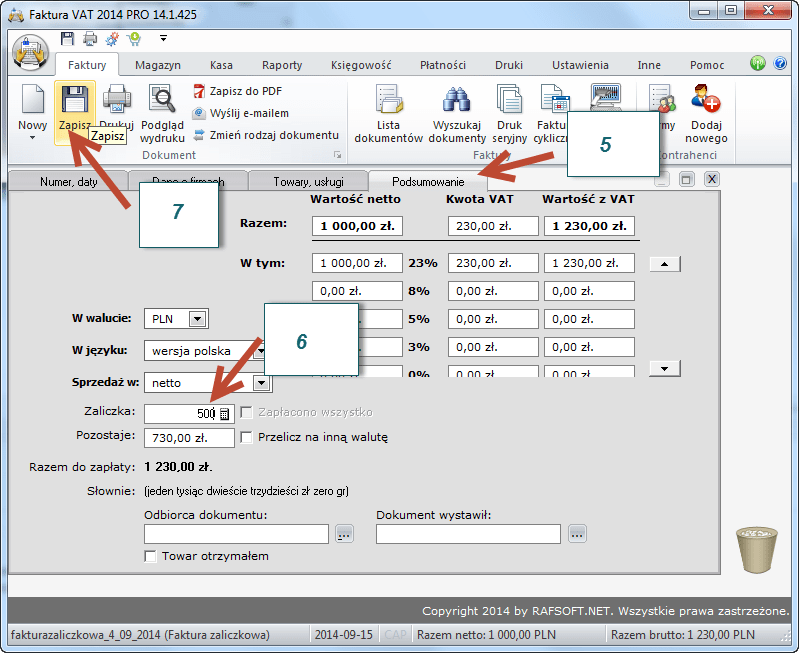
Task: Click the browse button for Odbiorca dokumentu
Action: [x=344, y=534]
